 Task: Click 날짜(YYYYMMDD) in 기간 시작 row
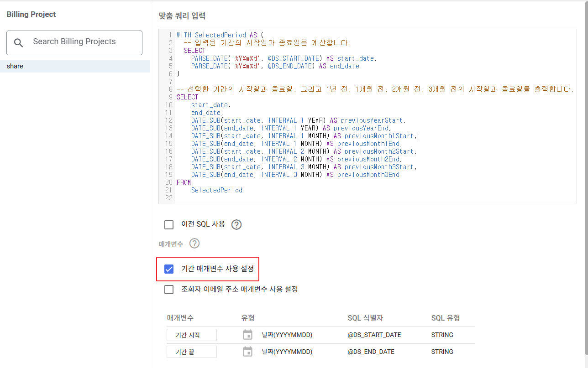287,335
